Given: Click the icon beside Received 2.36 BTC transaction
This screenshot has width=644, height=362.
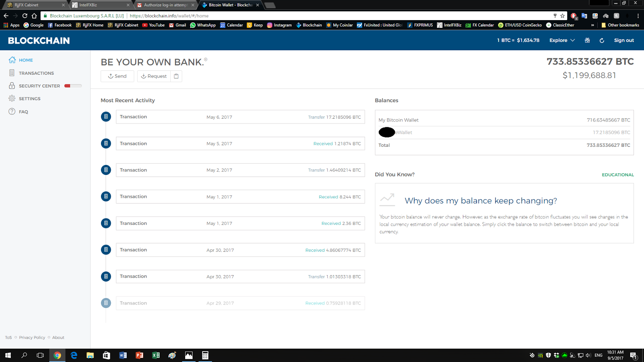Looking at the screenshot, I should point(106,223).
